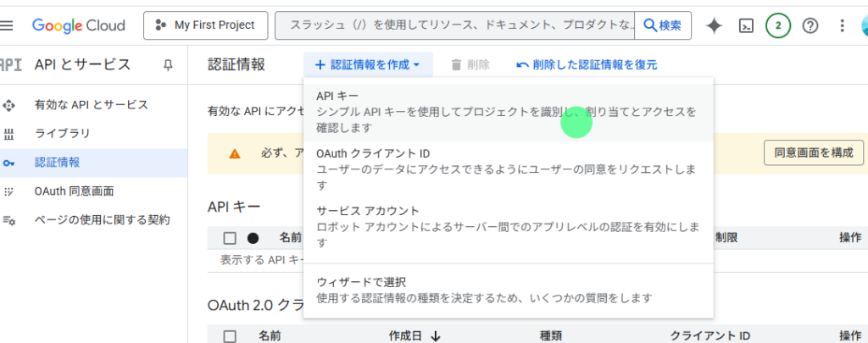Open the three-dot settings menu

841,25
